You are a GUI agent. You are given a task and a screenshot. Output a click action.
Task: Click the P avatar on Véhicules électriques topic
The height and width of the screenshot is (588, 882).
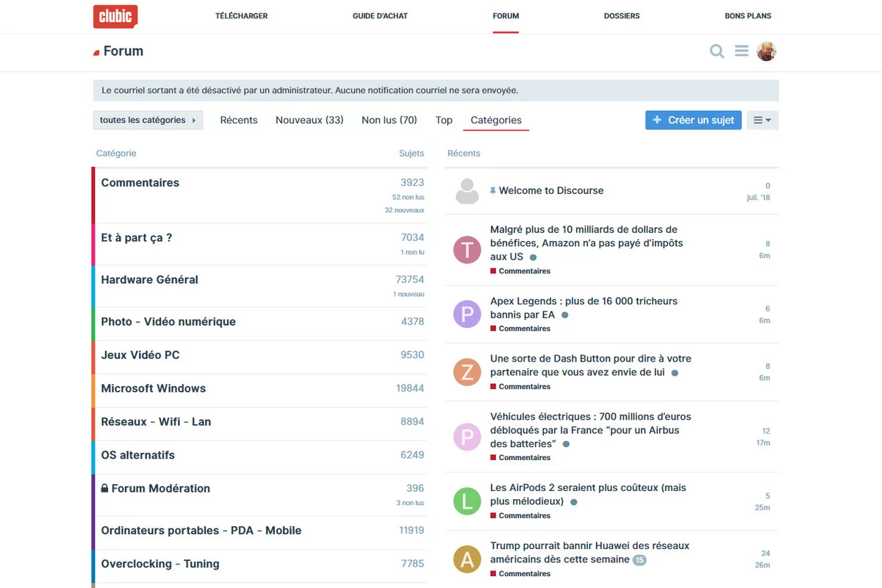coord(467,437)
